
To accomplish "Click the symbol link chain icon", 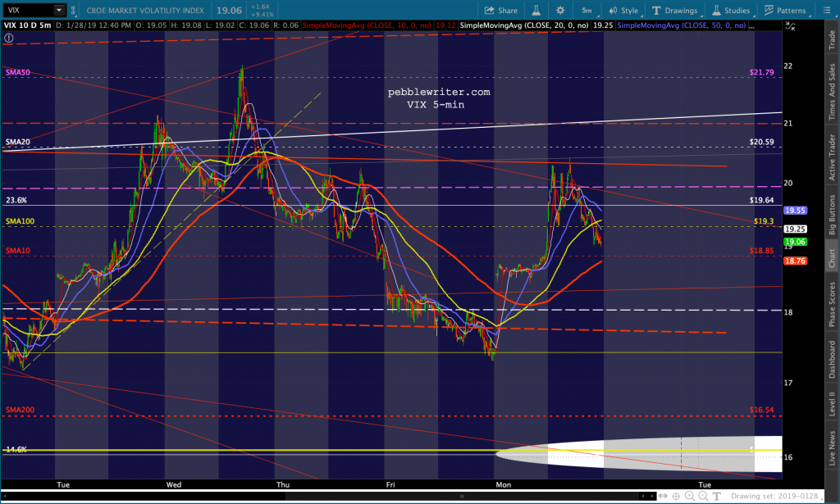I will 73,10.
